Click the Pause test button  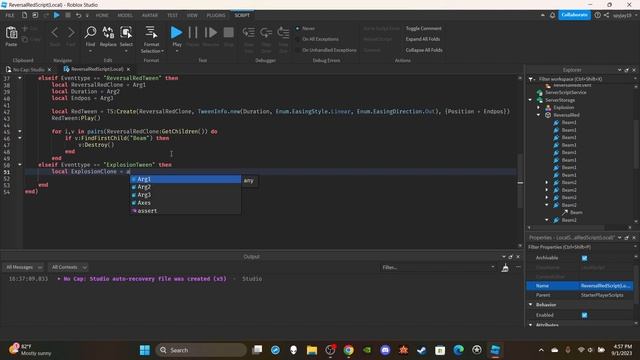tap(193, 32)
